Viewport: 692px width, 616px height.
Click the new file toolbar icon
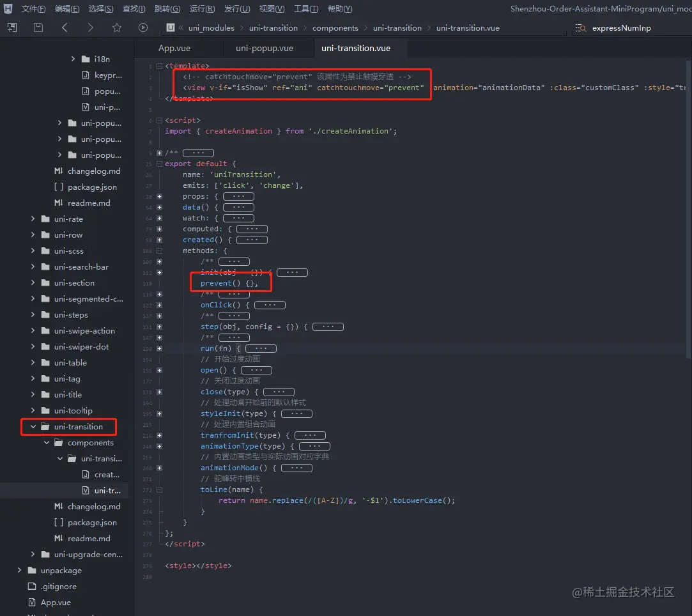pos(12,28)
